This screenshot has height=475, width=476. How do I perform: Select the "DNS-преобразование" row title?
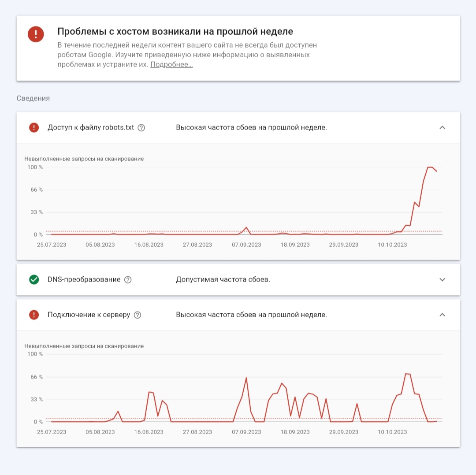point(84,280)
